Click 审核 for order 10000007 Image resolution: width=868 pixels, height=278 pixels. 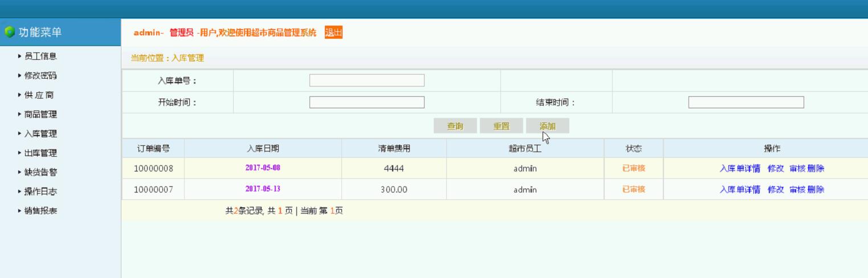click(x=797, y=190)
